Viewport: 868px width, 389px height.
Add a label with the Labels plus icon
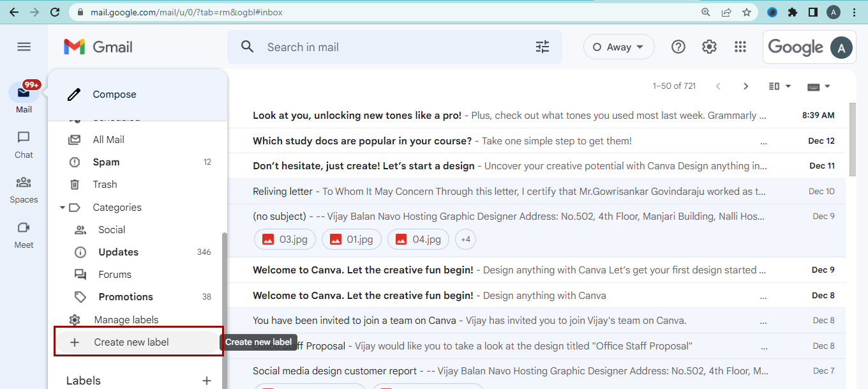coord(206,381)
